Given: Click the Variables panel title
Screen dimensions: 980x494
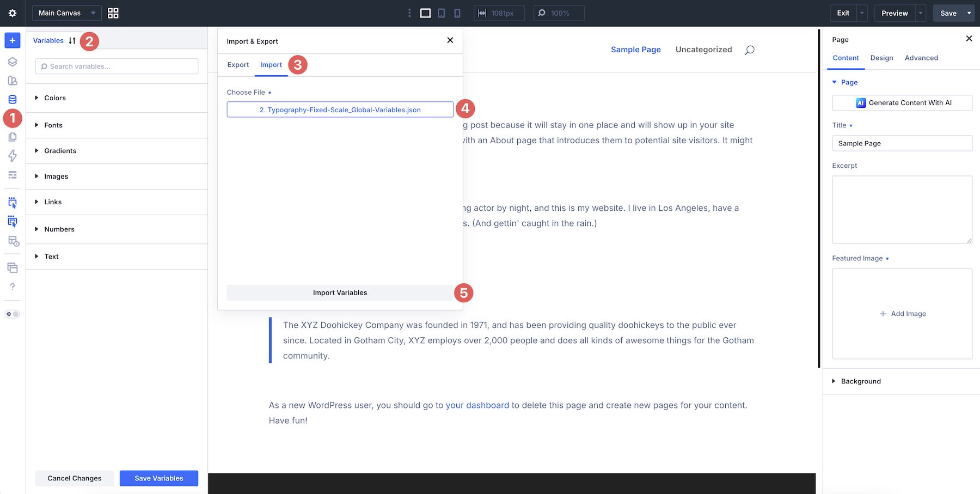Looking at the screenshot, I should click(x=48, y=40).
